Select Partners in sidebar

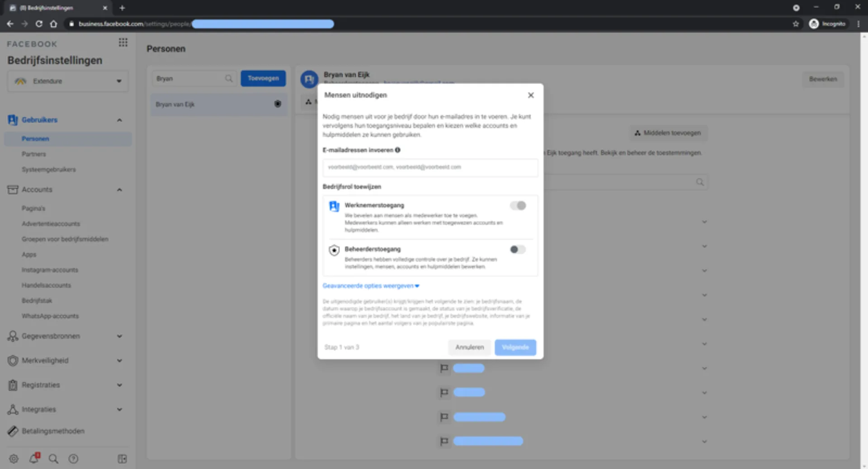point(34,154)
